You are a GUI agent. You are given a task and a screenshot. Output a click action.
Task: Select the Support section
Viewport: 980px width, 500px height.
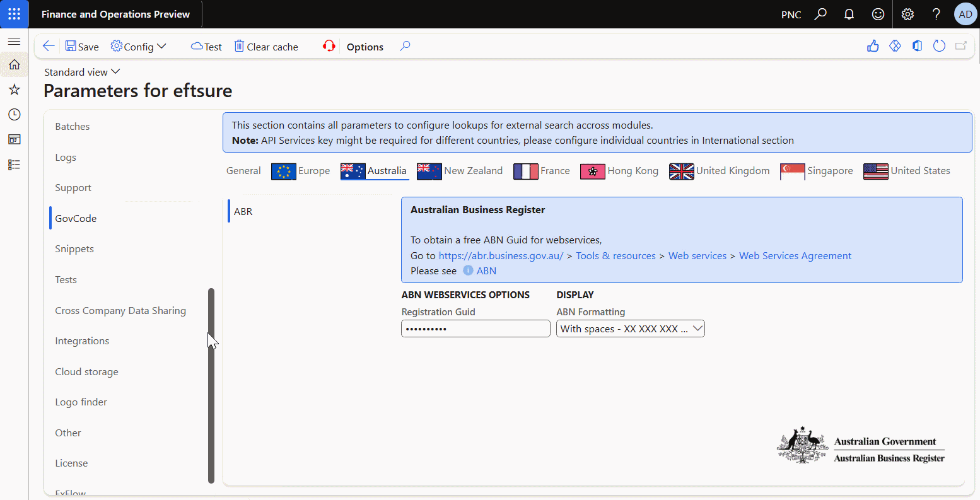click(73, 188)
